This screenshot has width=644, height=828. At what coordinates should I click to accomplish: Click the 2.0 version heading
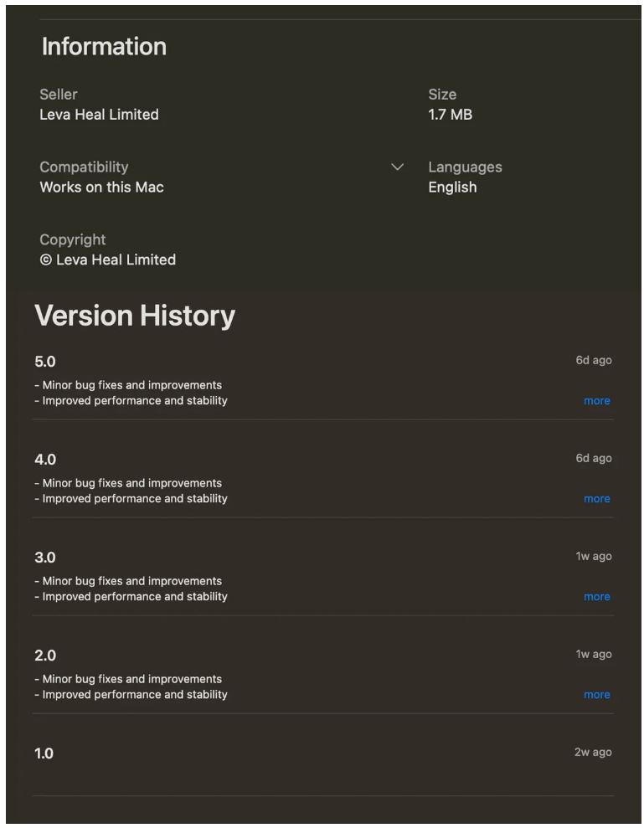click(x=45, y=656)
